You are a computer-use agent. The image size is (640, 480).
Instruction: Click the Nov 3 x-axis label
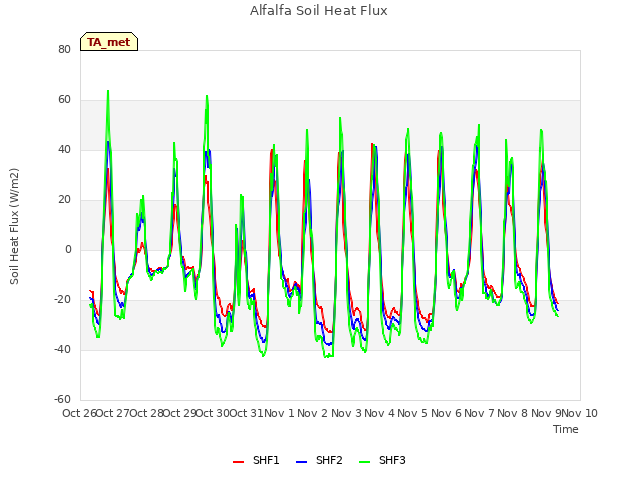[346, 413]
